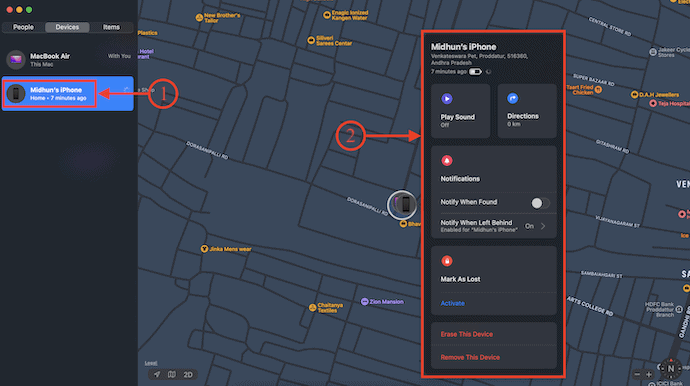Switch to the People tab
Image resolution: width=690 pixels, height=386 pixels.
(23, 27)
